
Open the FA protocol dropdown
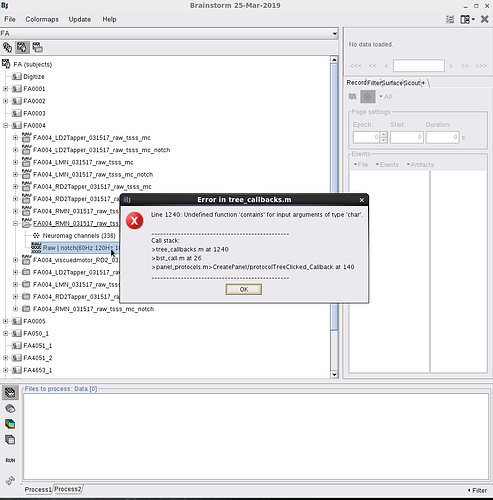[169, 33]
